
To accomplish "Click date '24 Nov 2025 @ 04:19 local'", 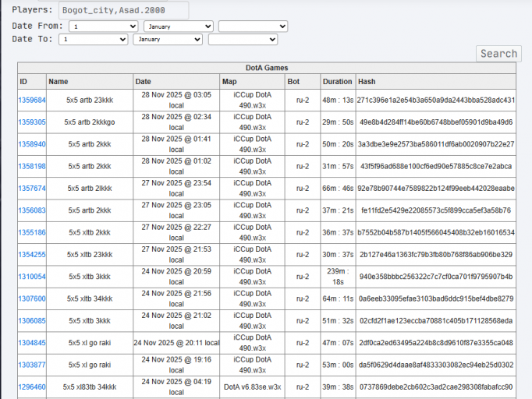I will (176, 387).
